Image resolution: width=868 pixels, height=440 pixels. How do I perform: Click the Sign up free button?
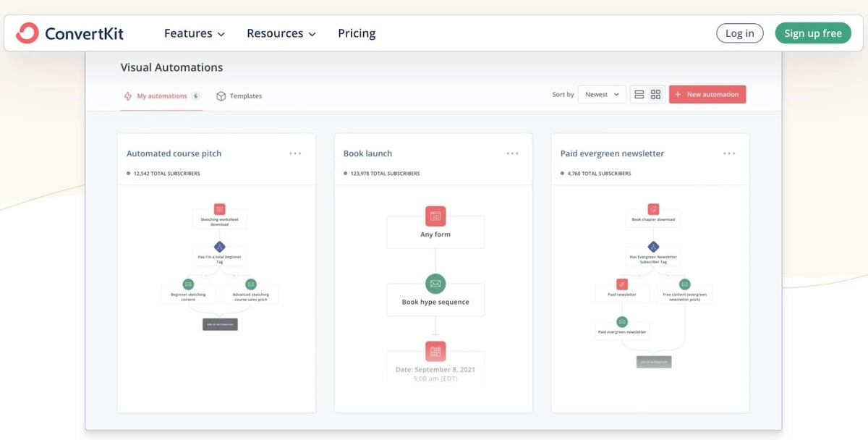(813, 33)
